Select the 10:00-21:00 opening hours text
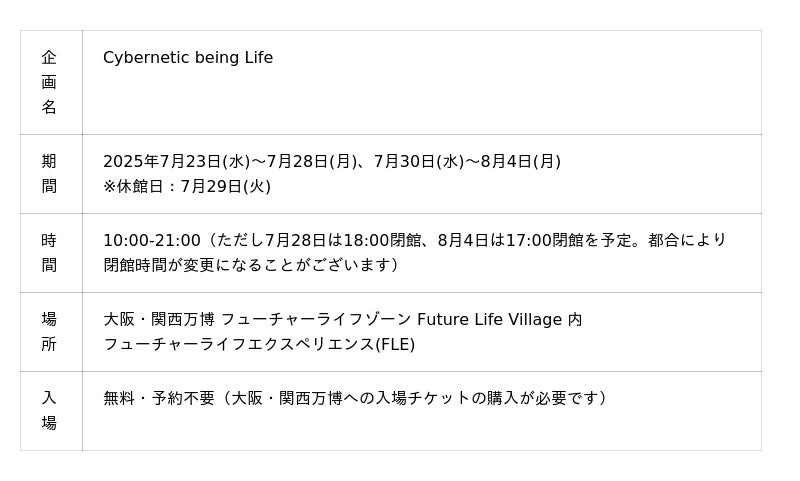The image size is (800, 481). (152, 241)
